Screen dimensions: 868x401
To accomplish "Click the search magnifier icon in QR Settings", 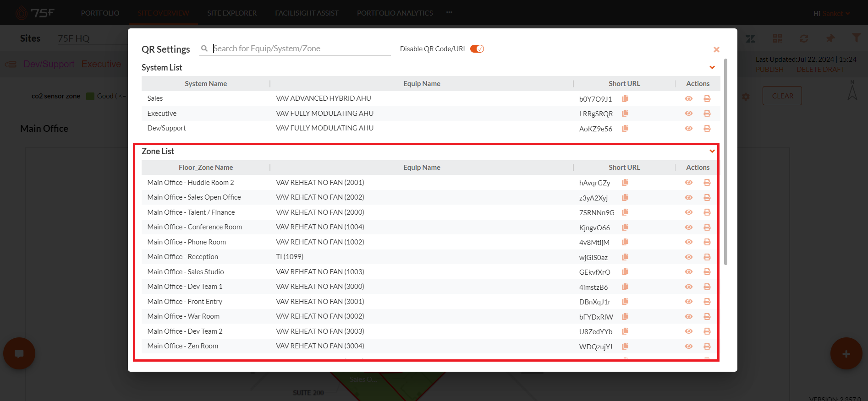I will tap(204, 48).
